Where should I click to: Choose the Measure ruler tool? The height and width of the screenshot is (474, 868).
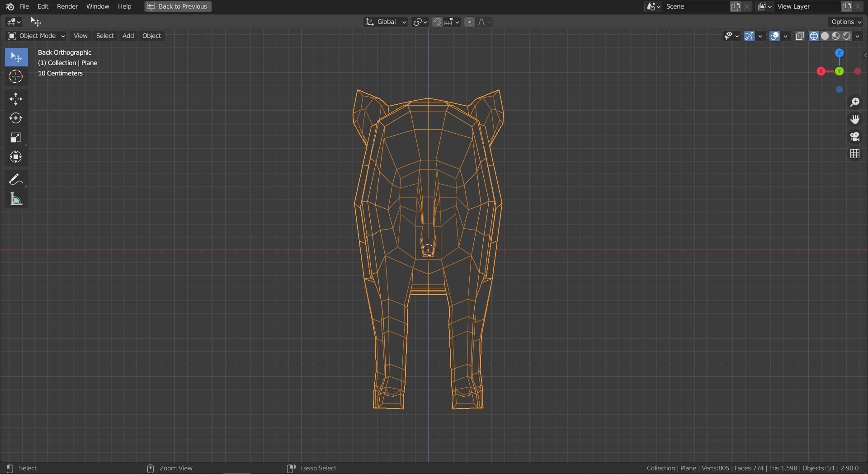pos(16,199)
